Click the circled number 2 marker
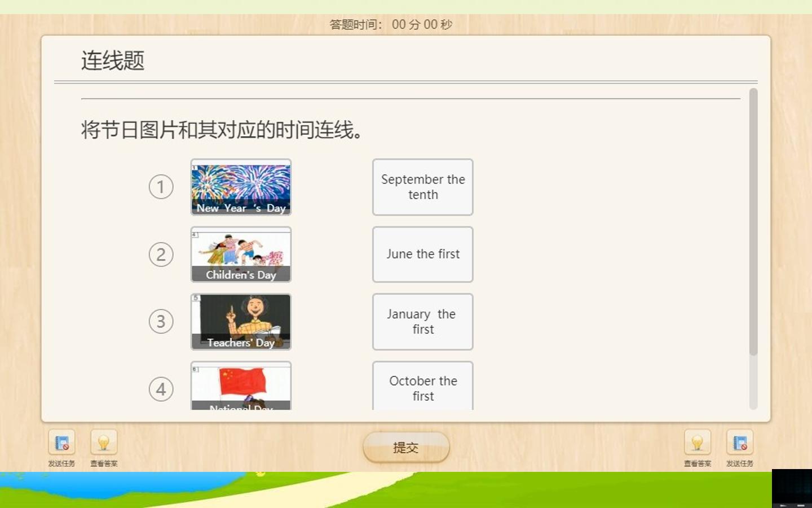 click(x=161, y=255)
